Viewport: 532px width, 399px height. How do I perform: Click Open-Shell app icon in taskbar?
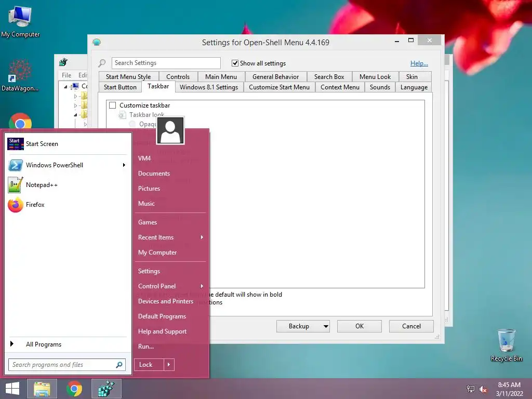106,389
